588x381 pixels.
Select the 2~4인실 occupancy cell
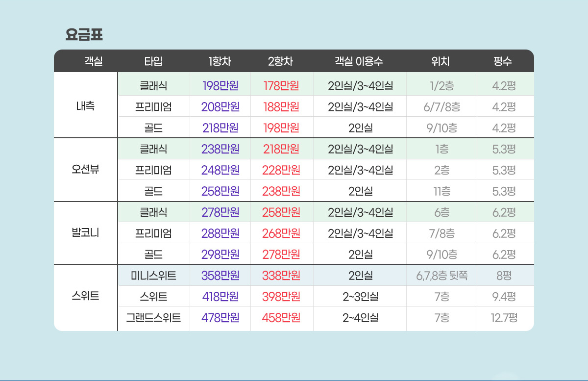(x=360, y=318)
